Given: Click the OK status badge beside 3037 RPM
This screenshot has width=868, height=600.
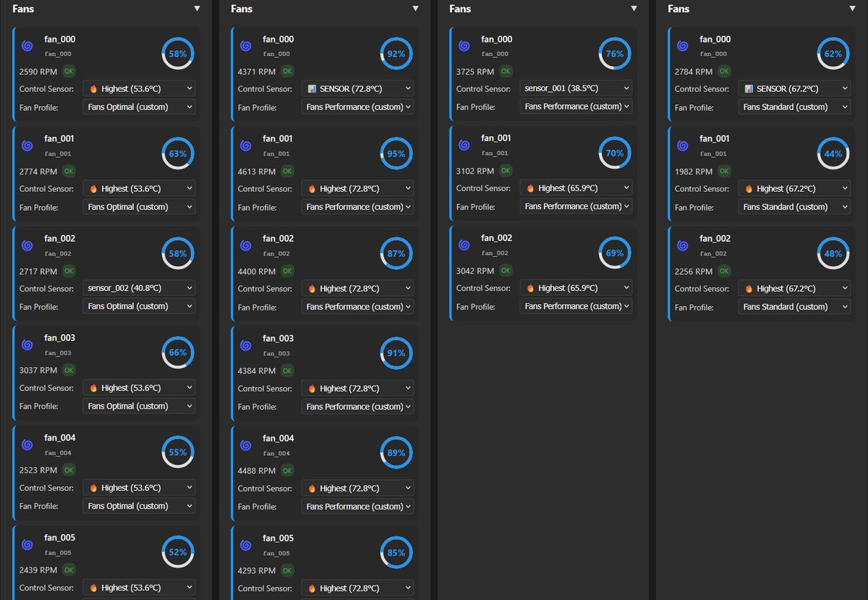Looking at the screenshot, I should [69, 370].
